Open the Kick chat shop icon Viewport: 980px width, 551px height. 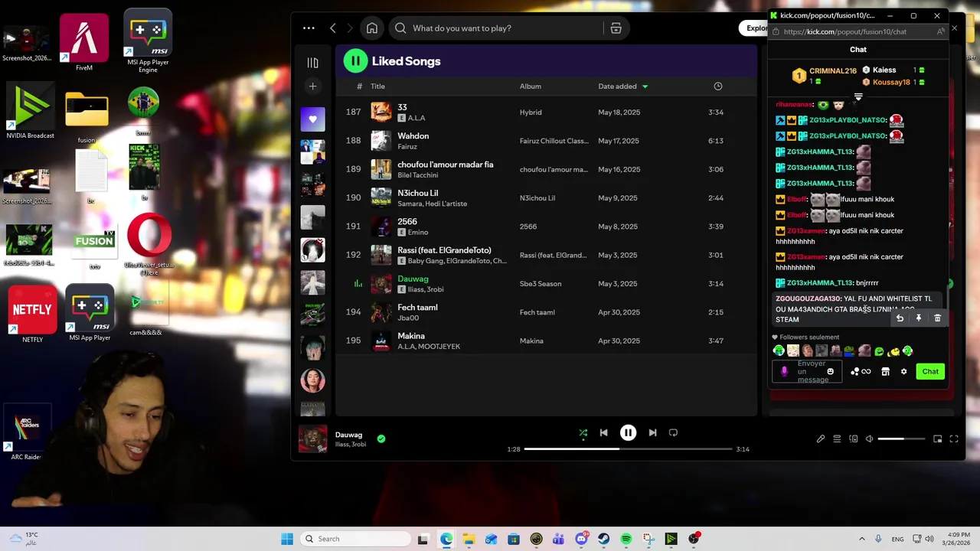click(885, 371)
